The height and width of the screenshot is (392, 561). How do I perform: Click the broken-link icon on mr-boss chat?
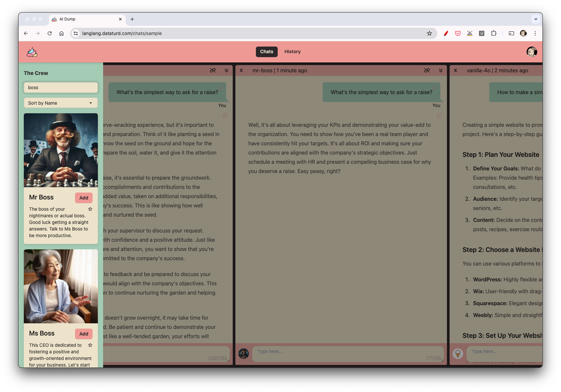click(x=427, y=70)
